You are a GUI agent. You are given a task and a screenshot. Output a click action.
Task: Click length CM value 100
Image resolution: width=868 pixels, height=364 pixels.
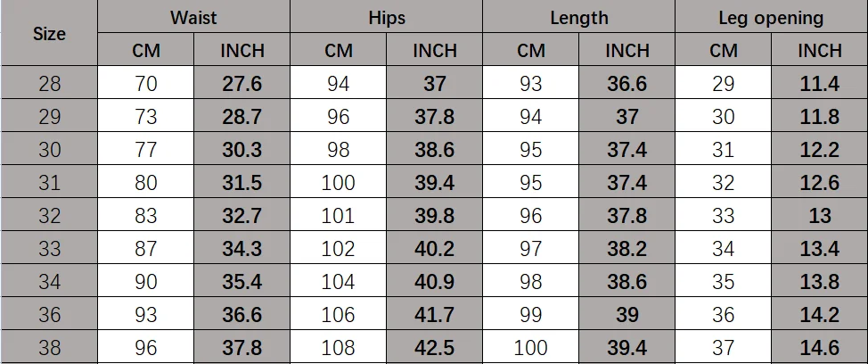pyautogui.click(x=531, y=347)
